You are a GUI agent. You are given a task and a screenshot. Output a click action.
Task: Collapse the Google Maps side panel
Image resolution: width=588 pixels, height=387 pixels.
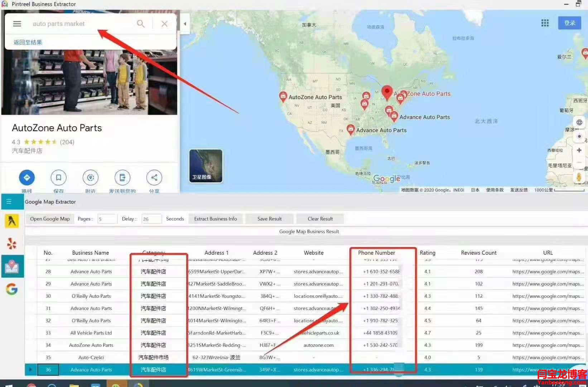(x=185, y=24)
